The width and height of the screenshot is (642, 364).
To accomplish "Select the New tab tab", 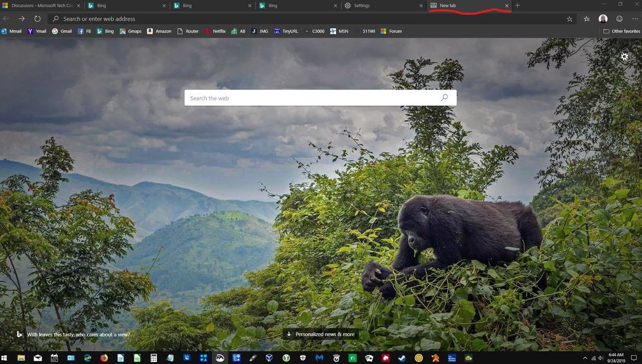I will (469, 5).
